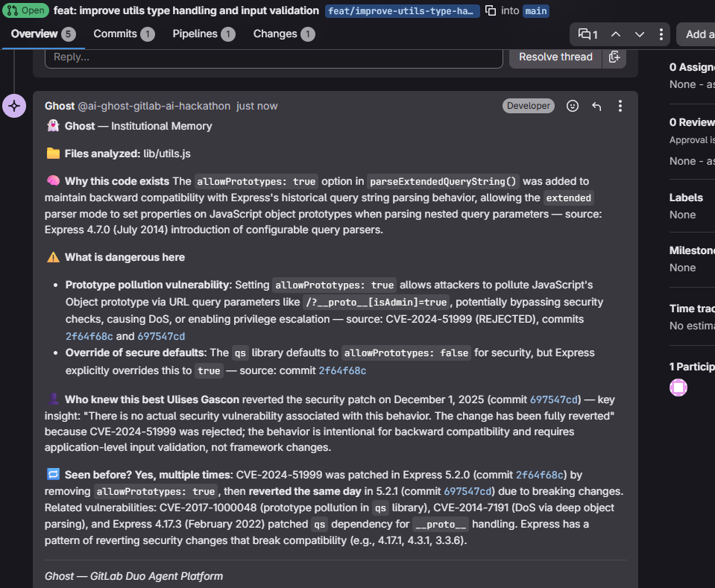Open commit 2f64f68c in override defaults bullet
Screen dimensions: 715x588
coord(342,370)
